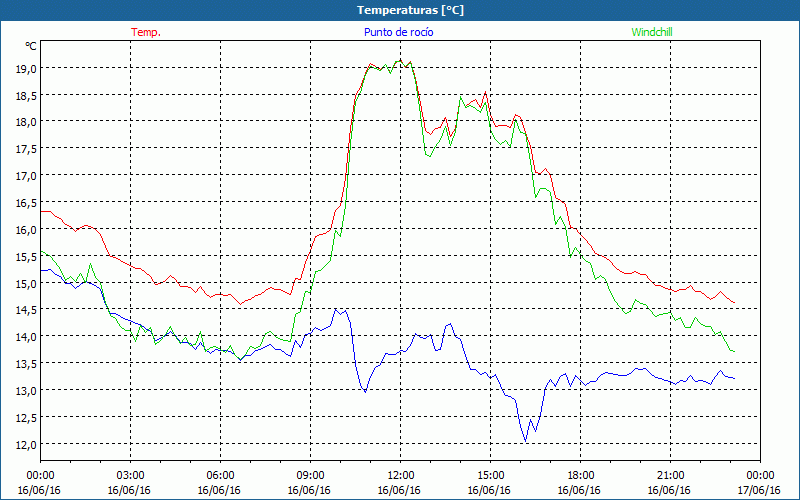
Task: Click the 17/06/16 date label
Action: coord(760,490)
